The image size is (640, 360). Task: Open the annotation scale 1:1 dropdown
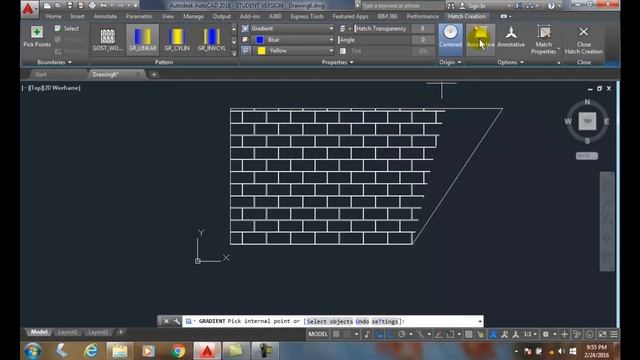coord(530,334)
